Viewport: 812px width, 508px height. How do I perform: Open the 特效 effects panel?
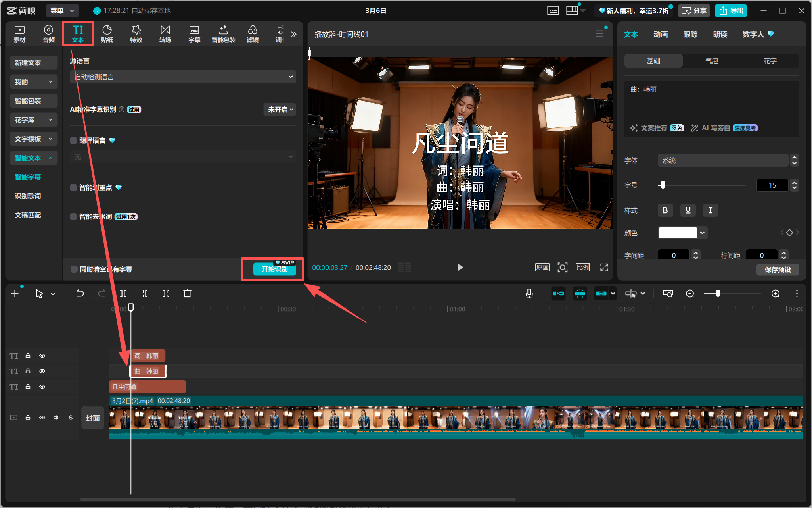pyautogui.click(x=136, y=34)
